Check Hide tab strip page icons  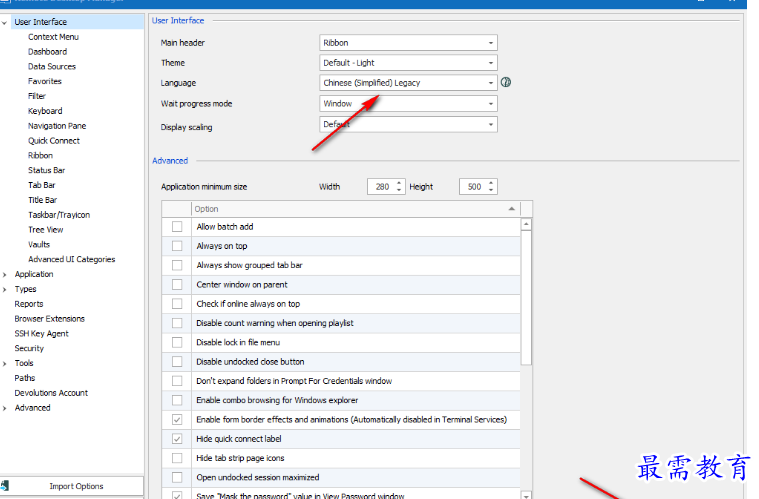point(177,458)
